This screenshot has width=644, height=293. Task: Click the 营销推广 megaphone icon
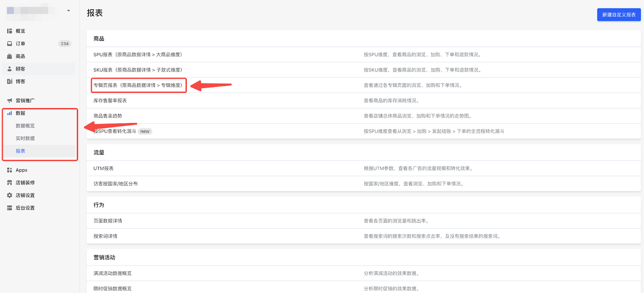tap(9, 100)
